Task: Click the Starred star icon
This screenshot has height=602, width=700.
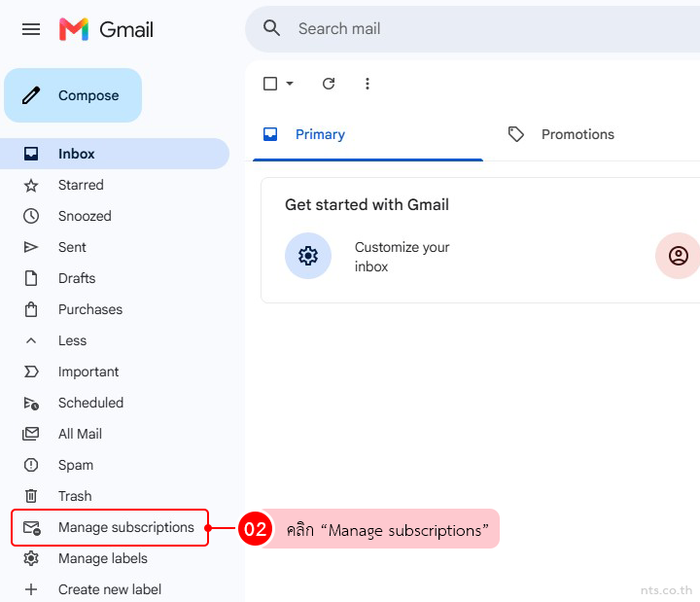Action: pos(31,186)
